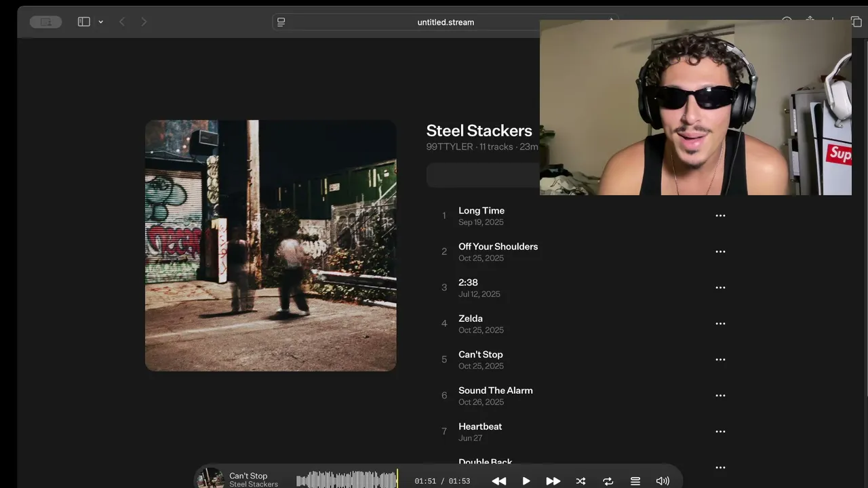The width and height of the screenshot is (868, 488).
Task: Open the ellipsis menu for Can't Stop
Action: point(720,359)
